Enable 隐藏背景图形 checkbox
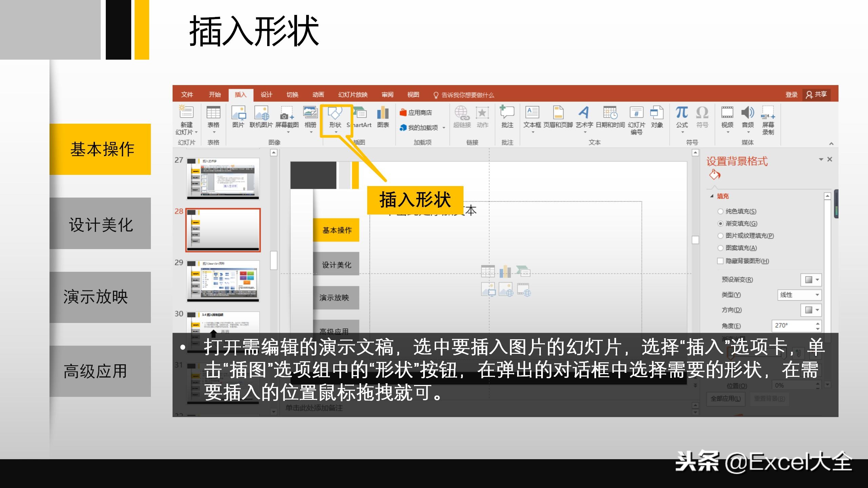Viewport: 868px width, 488px height. [x=720, y=261]
